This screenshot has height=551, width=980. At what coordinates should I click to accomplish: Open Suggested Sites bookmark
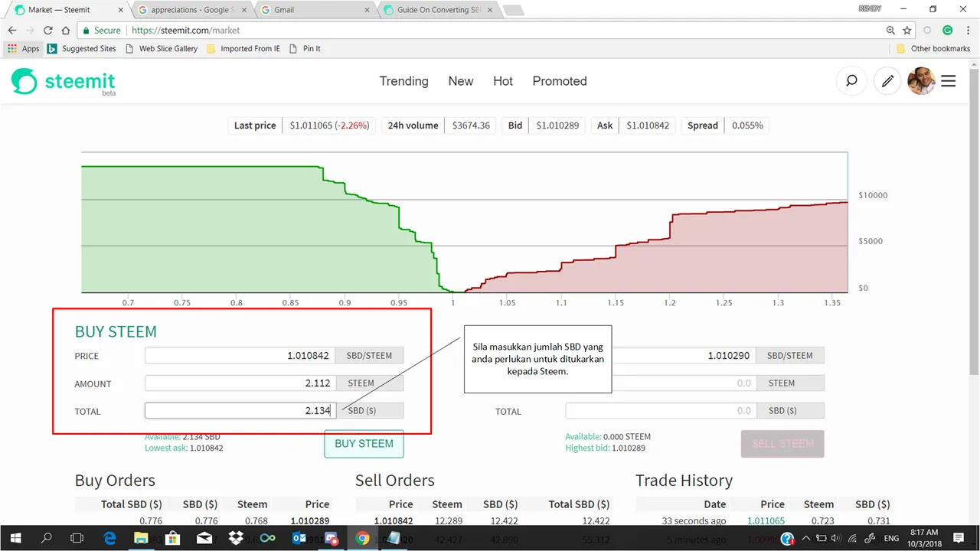[x=82, y=48]
